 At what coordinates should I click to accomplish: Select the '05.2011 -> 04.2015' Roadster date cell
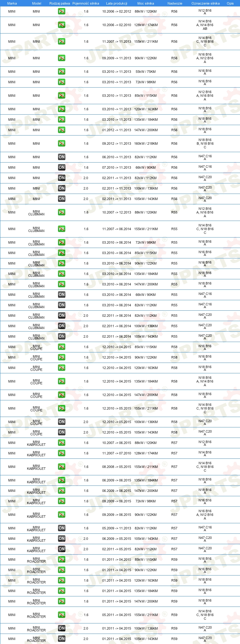pos(117,615)
